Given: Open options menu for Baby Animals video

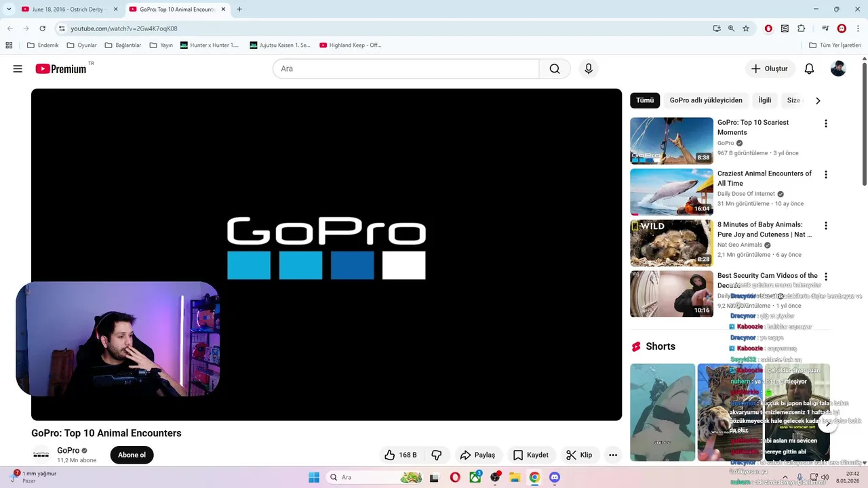Looking at the screenshot, I should [x=825, y=225].
